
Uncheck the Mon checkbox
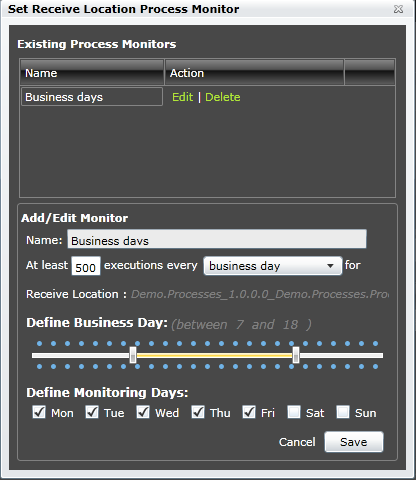[x=39, y=412]
